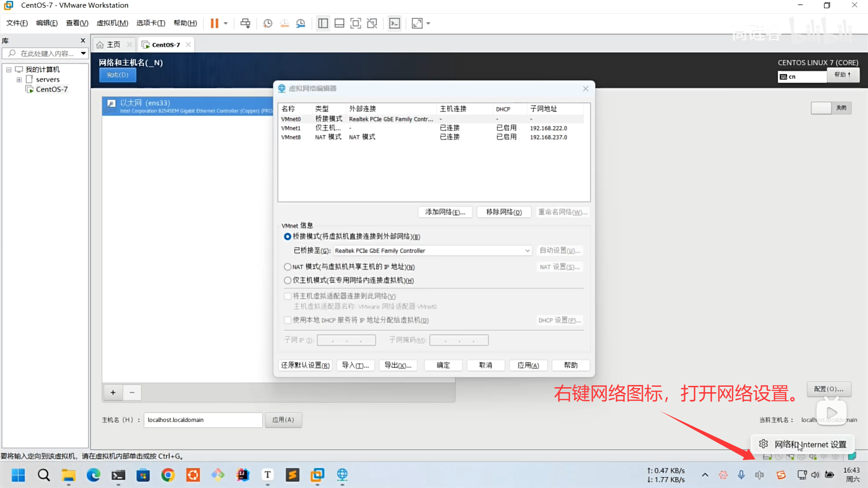Open power options dropdown arrow beside pause

click(x=226, y=23)
